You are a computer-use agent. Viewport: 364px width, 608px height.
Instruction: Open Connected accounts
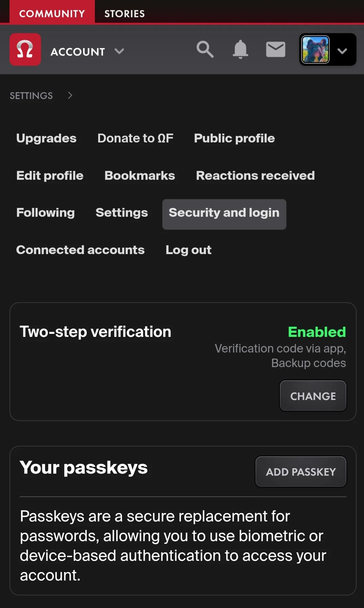coord(80,250)
